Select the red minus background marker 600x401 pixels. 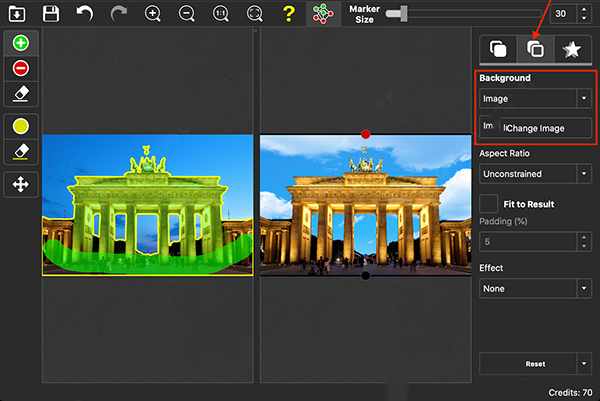click(21, 68)
